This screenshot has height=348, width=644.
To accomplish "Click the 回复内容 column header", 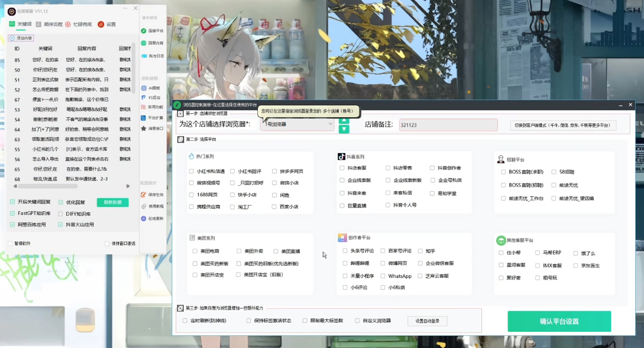I will 87,48.
